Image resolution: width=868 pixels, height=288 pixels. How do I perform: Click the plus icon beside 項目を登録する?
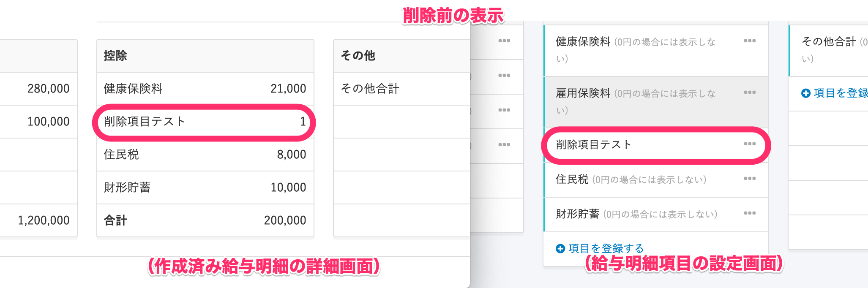[x=560, y=249]
